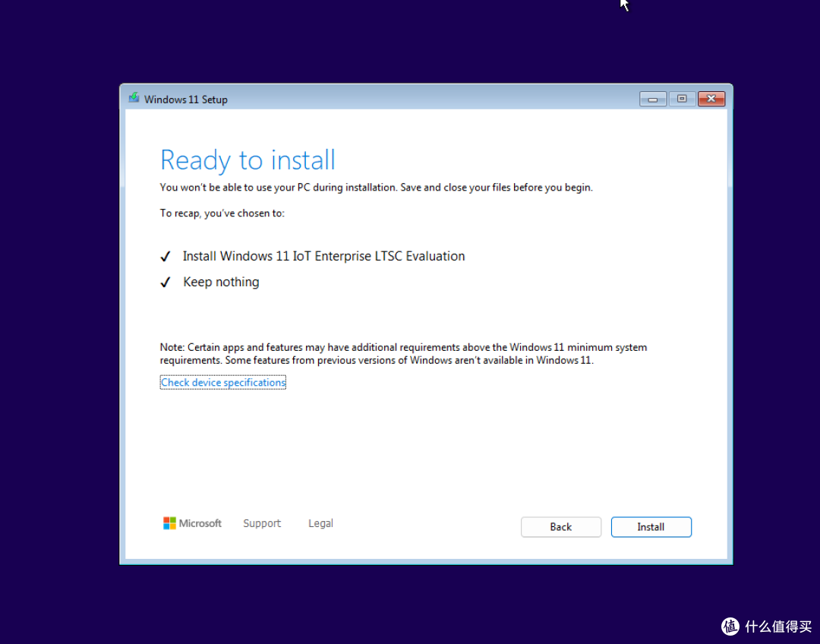Click the Install button
820x644 pixels.
pos(651,527)
